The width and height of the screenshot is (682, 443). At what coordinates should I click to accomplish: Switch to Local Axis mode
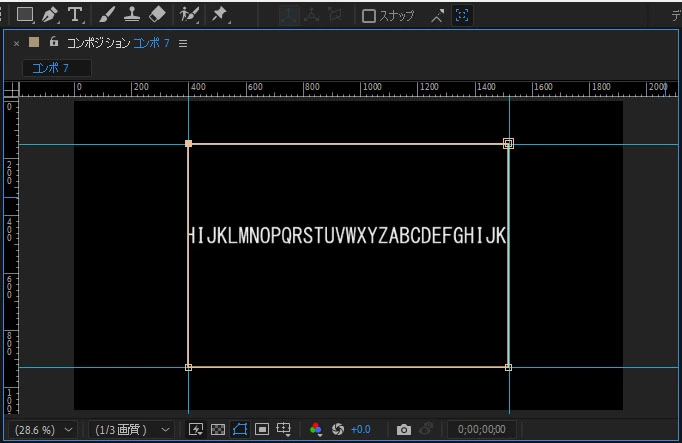pos(289,16)
